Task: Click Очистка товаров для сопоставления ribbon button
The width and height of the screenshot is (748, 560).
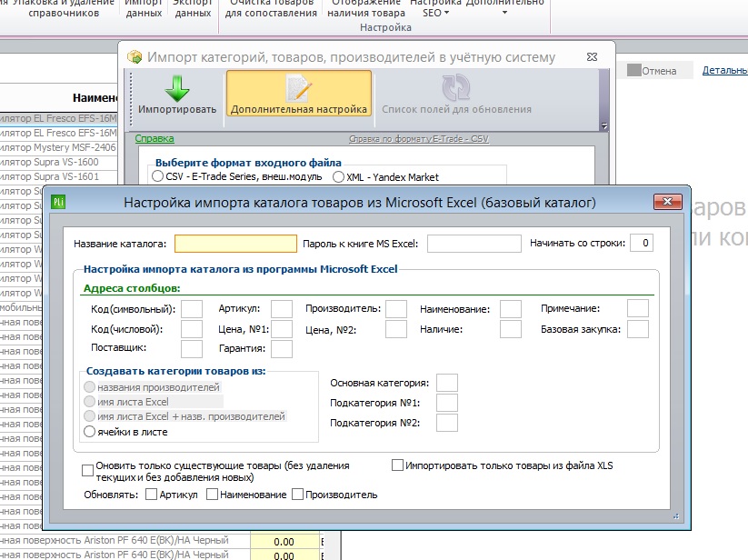Action: (x=271, y=8)
